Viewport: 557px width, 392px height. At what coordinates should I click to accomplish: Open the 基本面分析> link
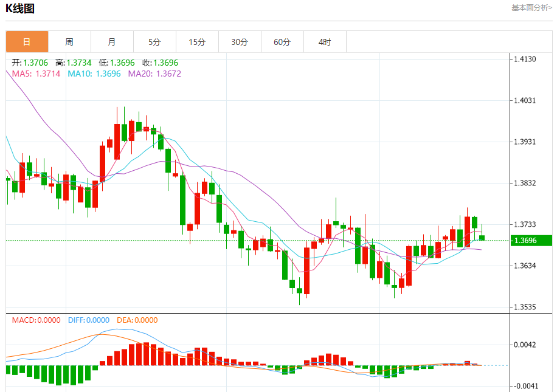pyautogui.click(x=531, y=8)
